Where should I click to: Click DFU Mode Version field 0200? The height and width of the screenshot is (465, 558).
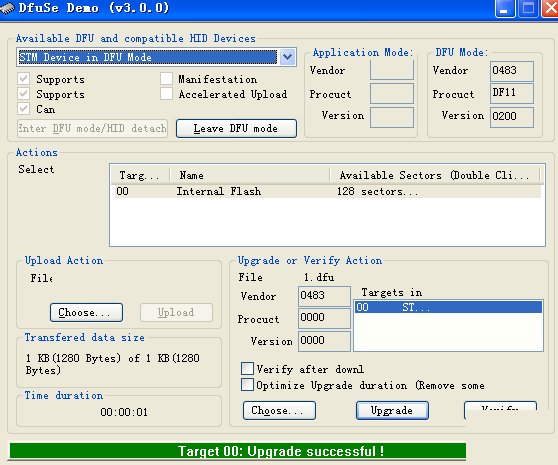512,117
